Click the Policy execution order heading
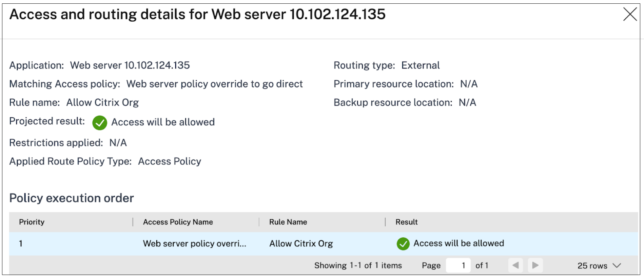 click(x=72, y=198)
